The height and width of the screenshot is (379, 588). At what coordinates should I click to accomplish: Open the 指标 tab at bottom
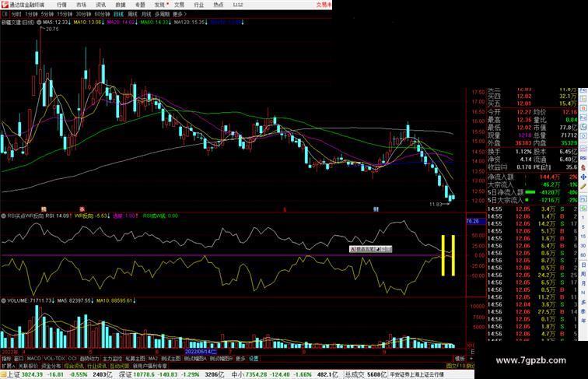click(6, 359)
